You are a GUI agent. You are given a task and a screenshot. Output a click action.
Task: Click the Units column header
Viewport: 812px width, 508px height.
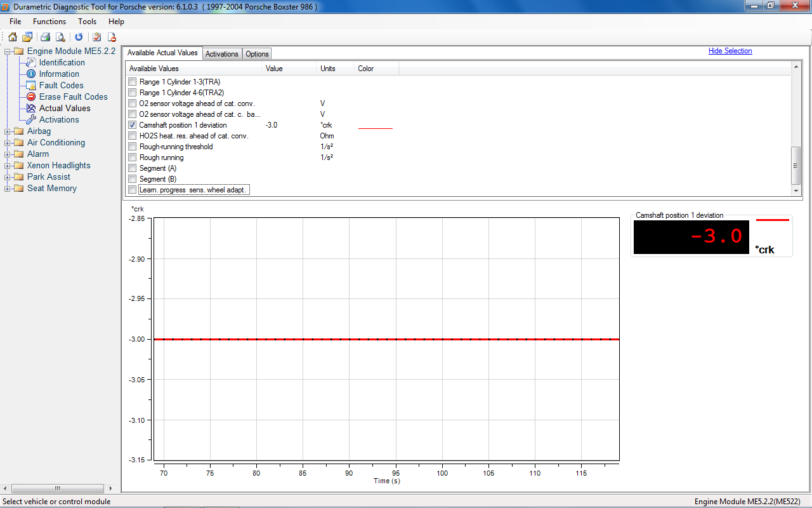coord(336,69)
